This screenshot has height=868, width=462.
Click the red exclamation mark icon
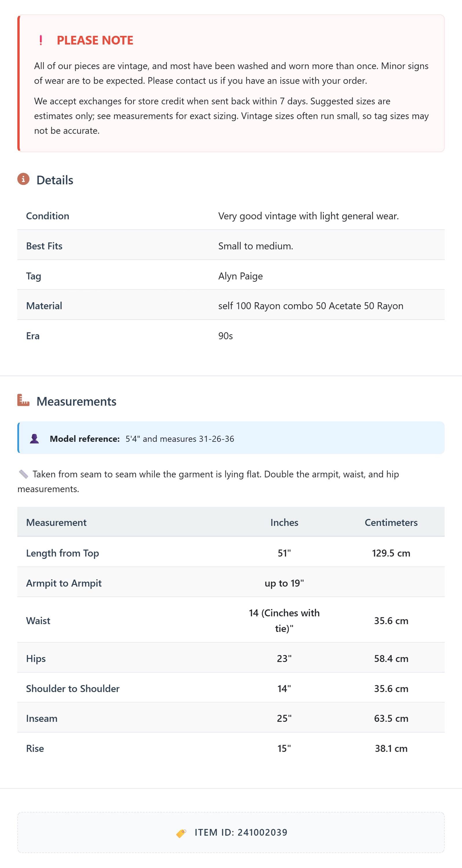pos(41,41)
